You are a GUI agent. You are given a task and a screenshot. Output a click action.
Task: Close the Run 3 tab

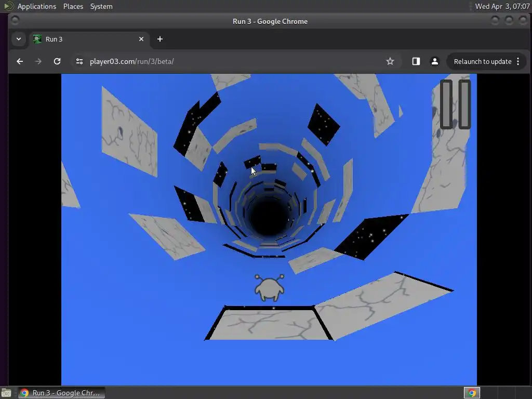[x=141, y=39]
